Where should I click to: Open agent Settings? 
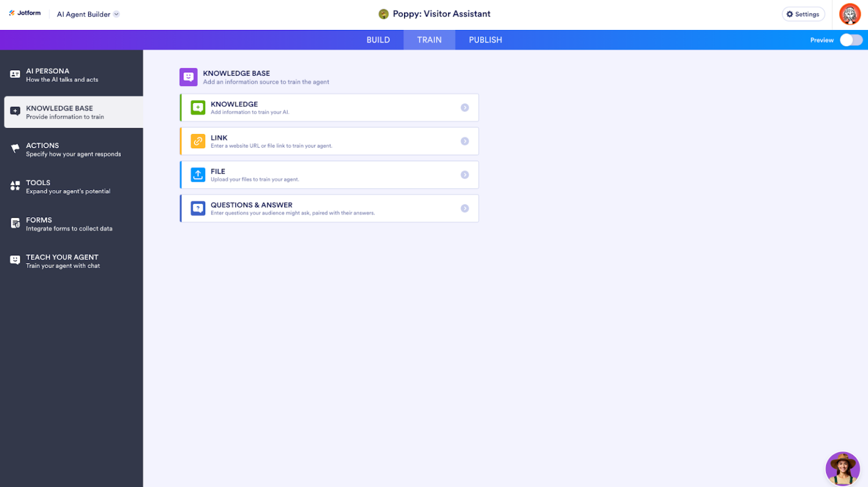pyautogui.click(x=803, y=14)
